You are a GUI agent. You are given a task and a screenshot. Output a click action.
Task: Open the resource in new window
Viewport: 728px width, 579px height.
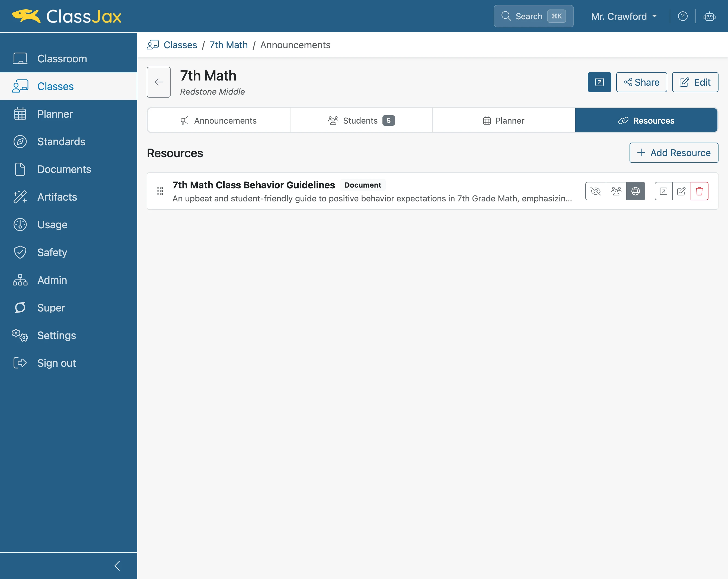(663, 191)
